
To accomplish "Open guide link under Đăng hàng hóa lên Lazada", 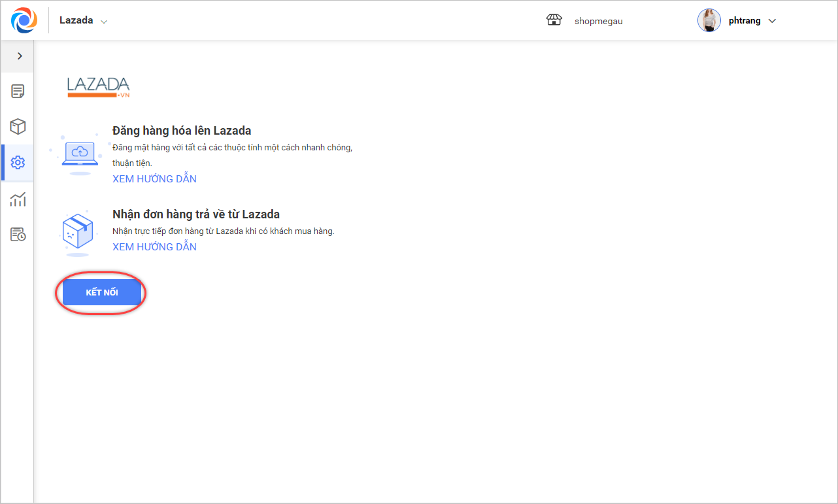I will pyautogui.click(x=154, y=178).
